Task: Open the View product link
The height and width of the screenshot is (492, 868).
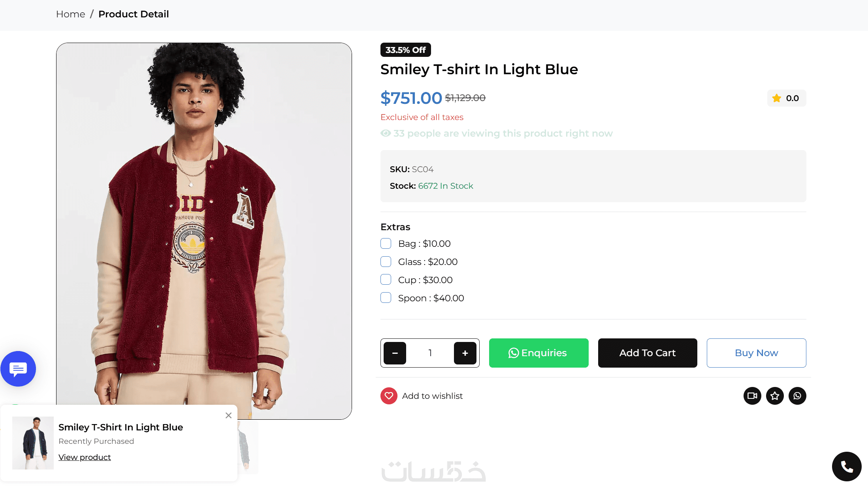Action: coord(85,457)
